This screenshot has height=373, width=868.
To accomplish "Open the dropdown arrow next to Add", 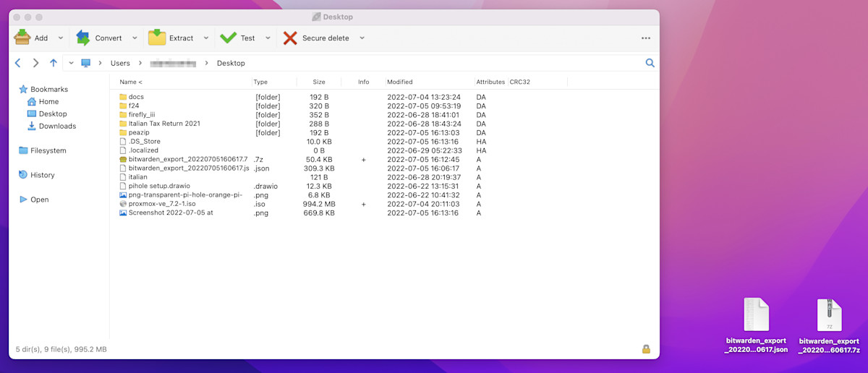I will click(x=61, y=38).
